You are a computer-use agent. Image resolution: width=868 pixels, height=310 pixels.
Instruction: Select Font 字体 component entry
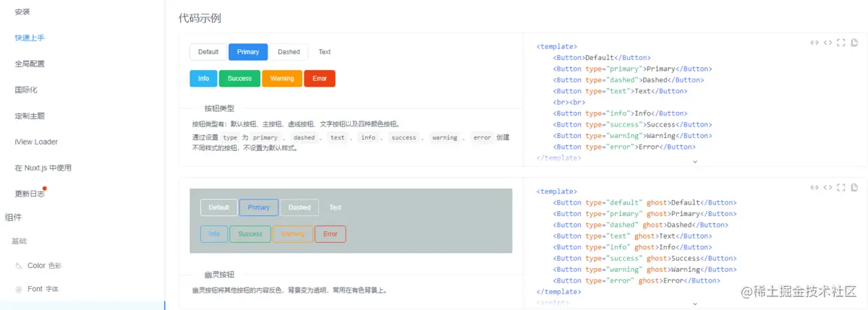(x=43, y=289)
